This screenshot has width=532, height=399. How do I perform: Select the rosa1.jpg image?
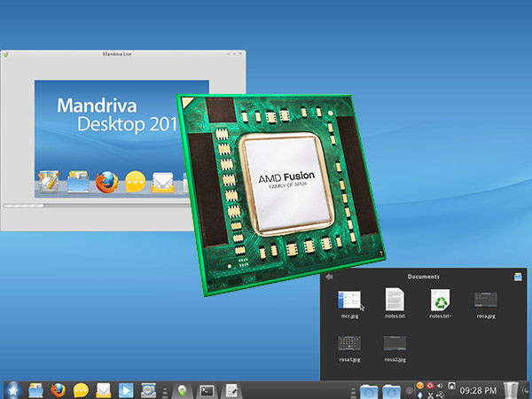tap(348, 343)
